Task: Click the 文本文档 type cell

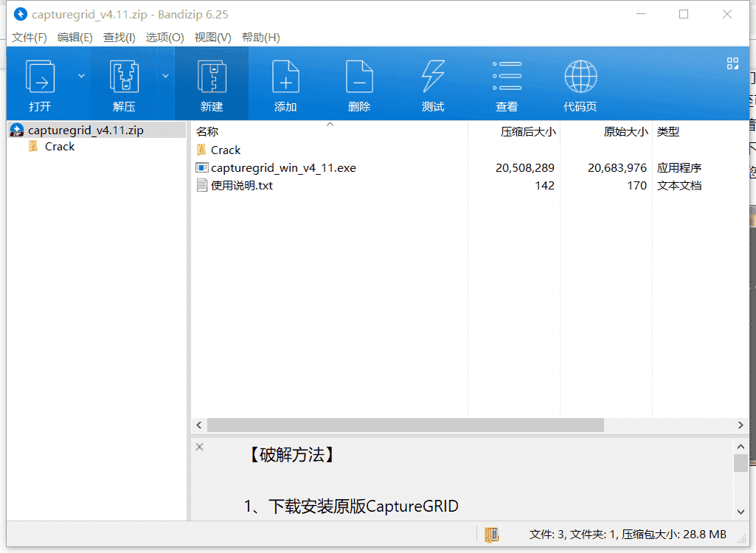Action: pyautogui.click(x=679, y=186)
